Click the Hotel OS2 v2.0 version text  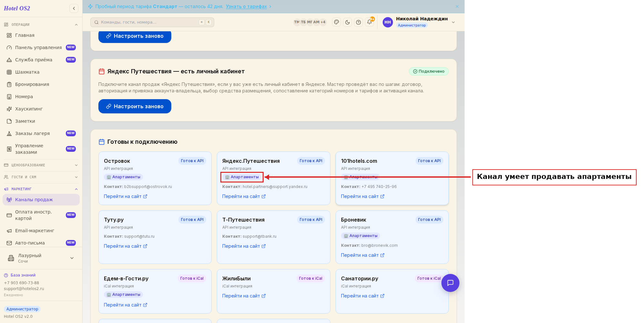(x=18, y=317)
